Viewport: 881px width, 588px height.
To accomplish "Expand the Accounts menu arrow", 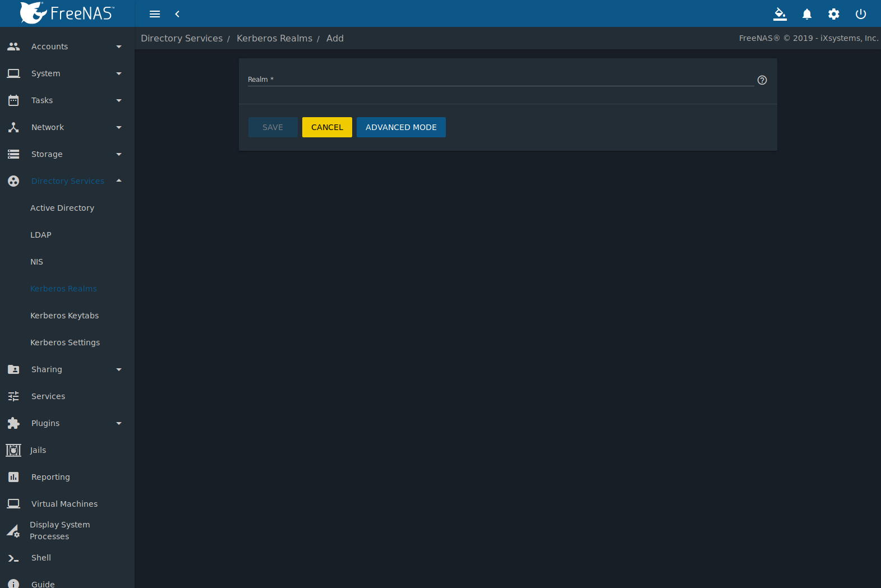I will (119, 47).
